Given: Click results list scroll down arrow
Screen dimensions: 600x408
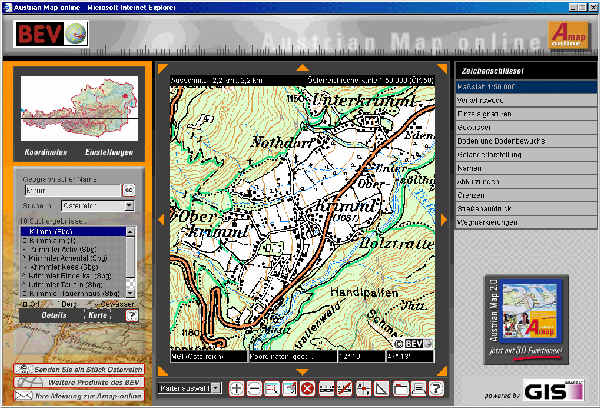Looking at the screenshot, I should click(x=130, y=293).
